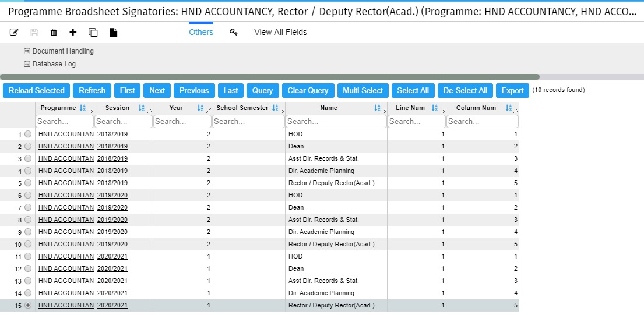Click the Query button
The height and width of the screenshot is (315, 644).
pos(262,91)
